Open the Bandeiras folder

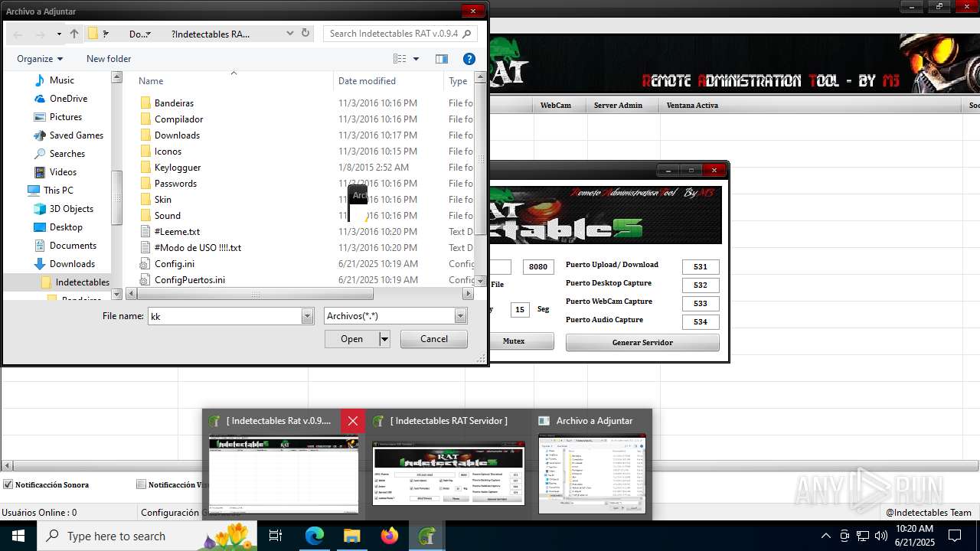pos(174,103)
